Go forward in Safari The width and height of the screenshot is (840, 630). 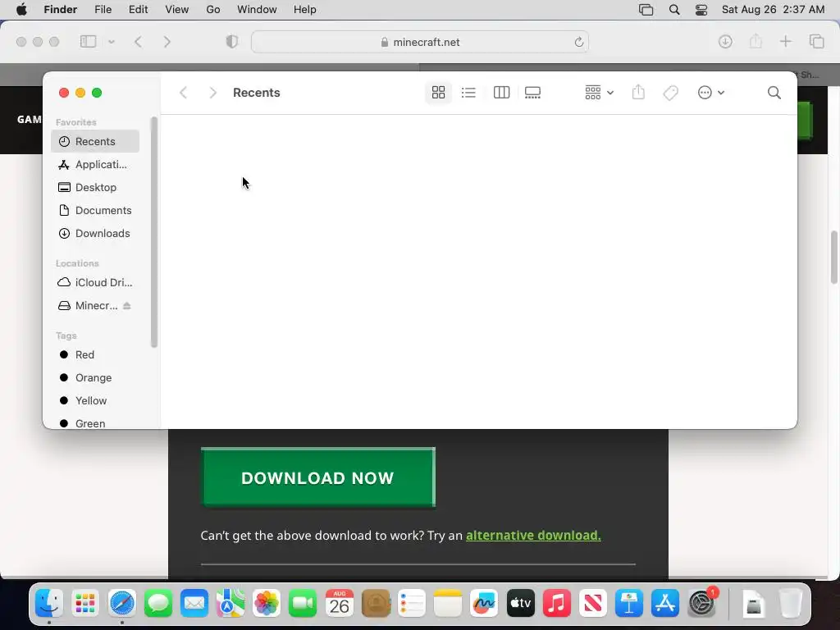pyautogui.click(x=167, y=42)
